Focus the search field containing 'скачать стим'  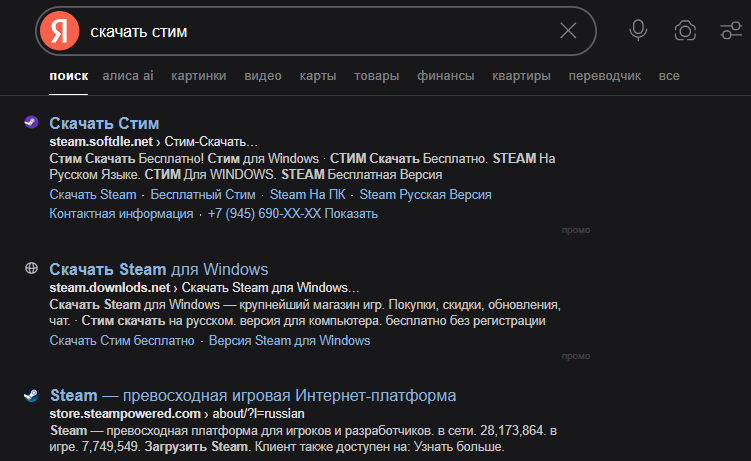(x=316, y=31)
